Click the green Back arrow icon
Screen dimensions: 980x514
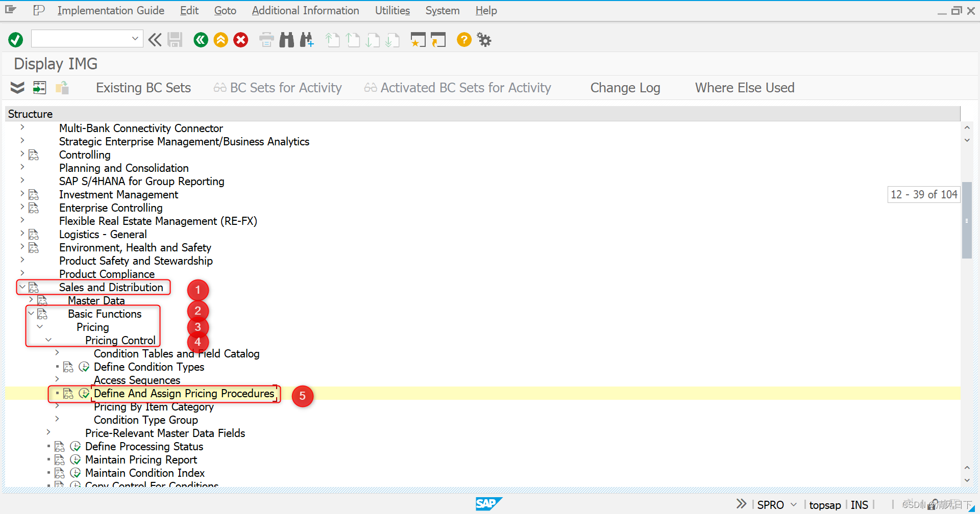pyautogui.click(x=201, y=40)
